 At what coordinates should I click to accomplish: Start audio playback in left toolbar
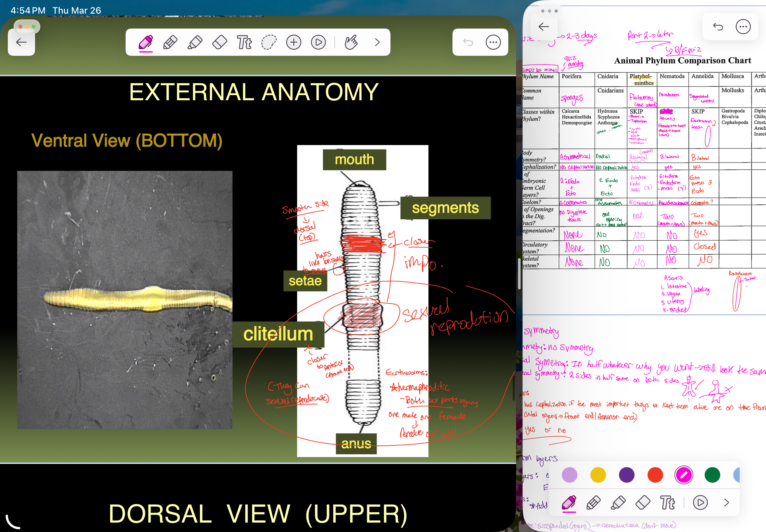tap(318, 42)
